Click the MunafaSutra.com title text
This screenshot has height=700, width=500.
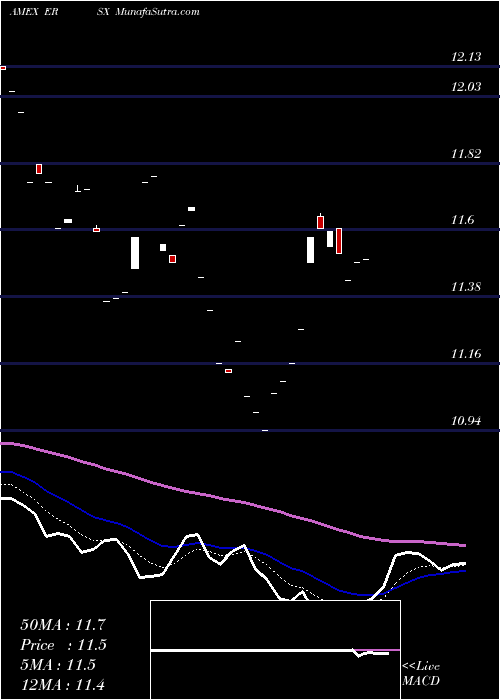[157, 12]
